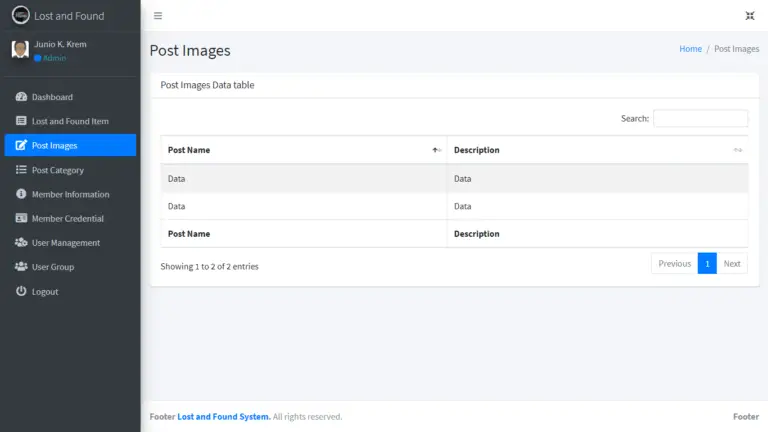This screenshot has width=768, height=432.
Task: Click the Post Name footer column cell
Action: click(303, 234)
